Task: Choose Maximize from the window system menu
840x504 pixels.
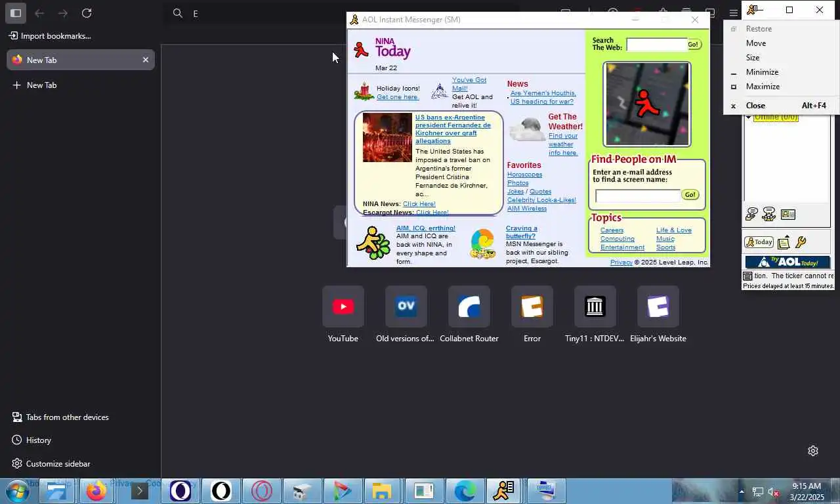Action: pyautogui.click(x=781, y=87)
